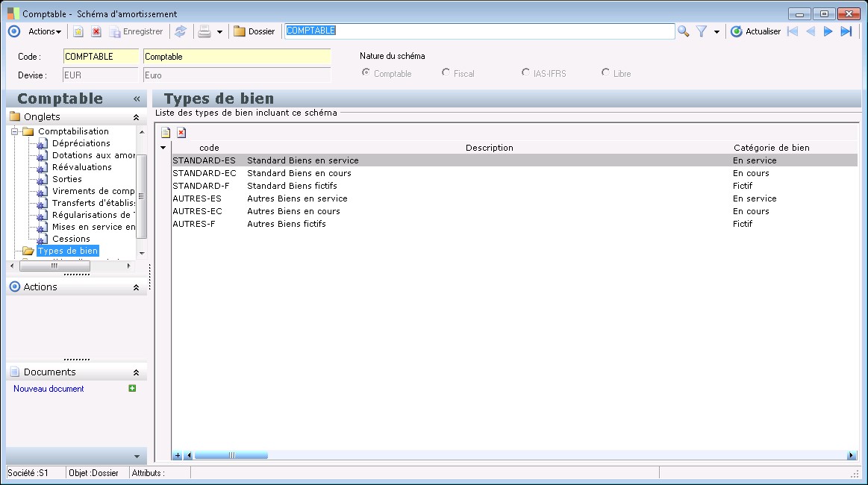Select the Comptable radio button
Viewport: 868px width, 485px height.
click(366, 72)
